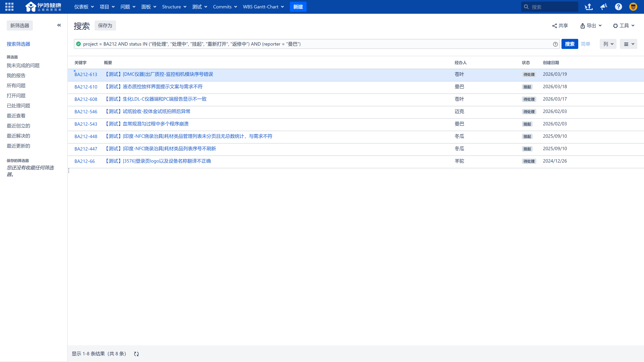Screen dimensions: 644x362
Task: Open the user profile avatar
Action: tap(633, 7)
